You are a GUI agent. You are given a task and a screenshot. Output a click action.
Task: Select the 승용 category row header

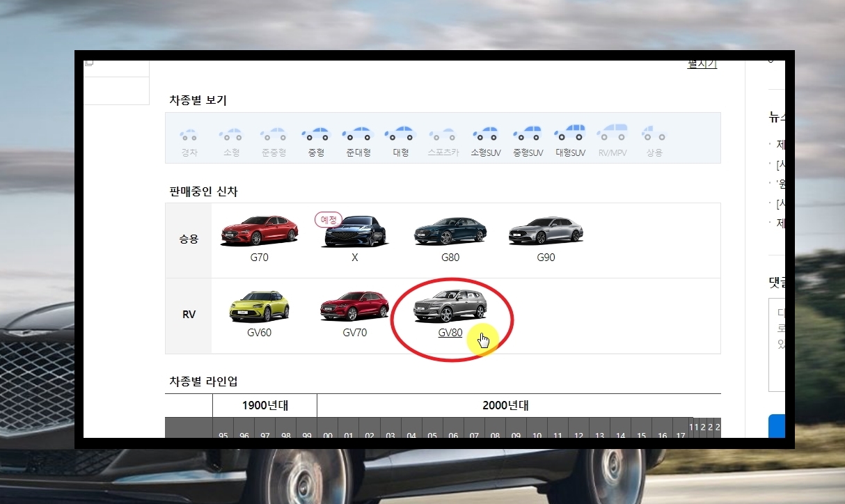click(x=189, y=240)
